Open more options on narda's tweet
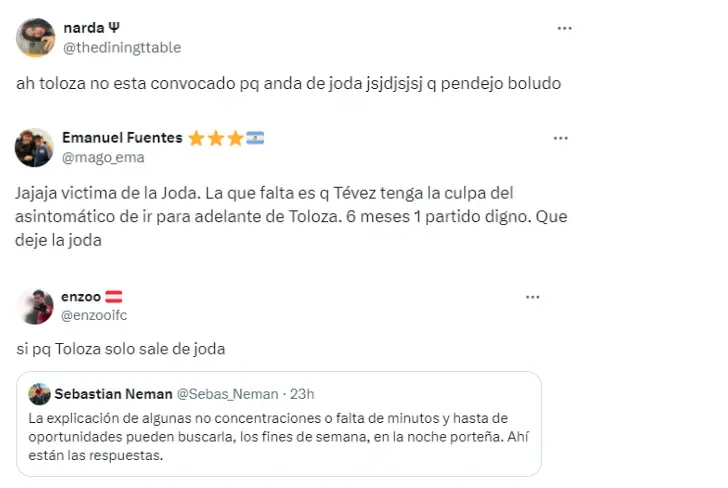 pyautogui.click(x=564, y=28)
